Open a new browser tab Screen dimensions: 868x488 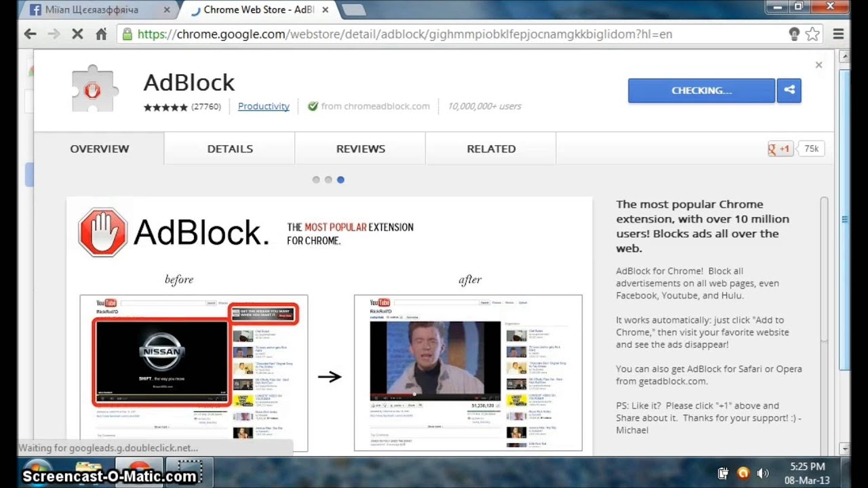tap(353, 10)
